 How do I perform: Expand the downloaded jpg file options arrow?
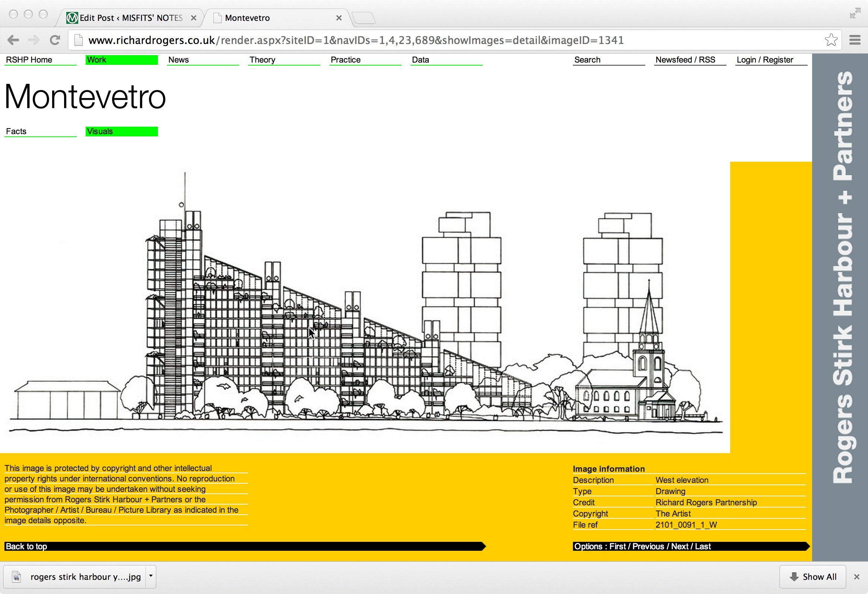pyautogui.click(x=151, y=576)
